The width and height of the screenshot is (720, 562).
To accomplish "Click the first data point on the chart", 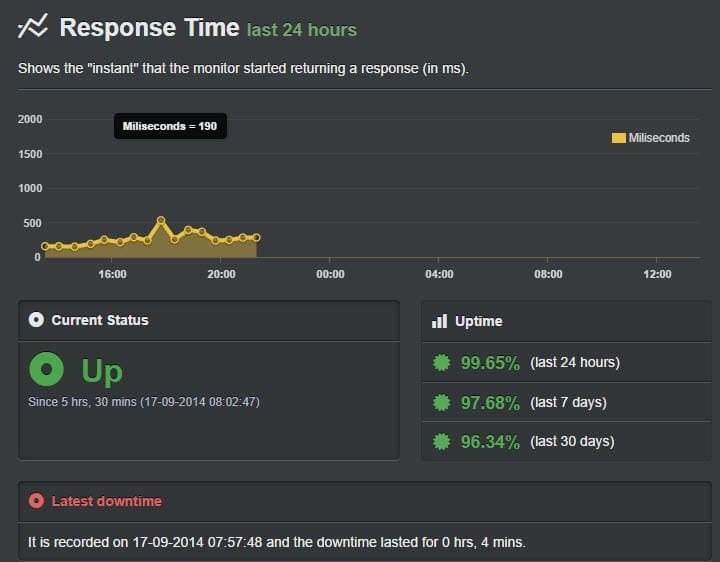I will (45, 246).
